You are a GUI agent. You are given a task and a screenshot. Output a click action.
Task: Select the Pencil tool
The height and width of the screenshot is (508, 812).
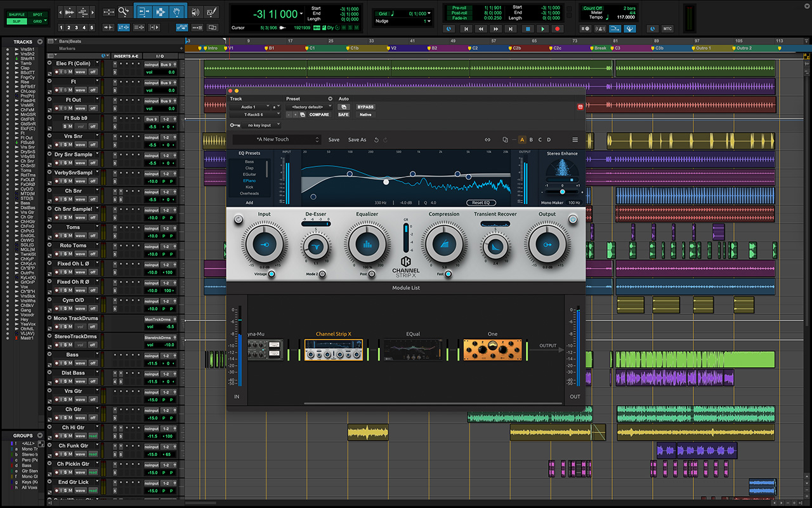pos(212,11)
